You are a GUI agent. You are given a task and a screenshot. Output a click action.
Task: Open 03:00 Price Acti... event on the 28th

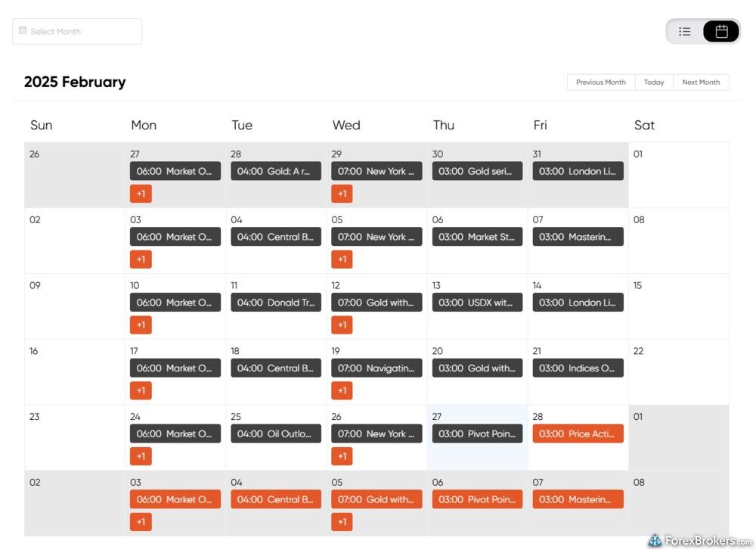coord(578,433)
